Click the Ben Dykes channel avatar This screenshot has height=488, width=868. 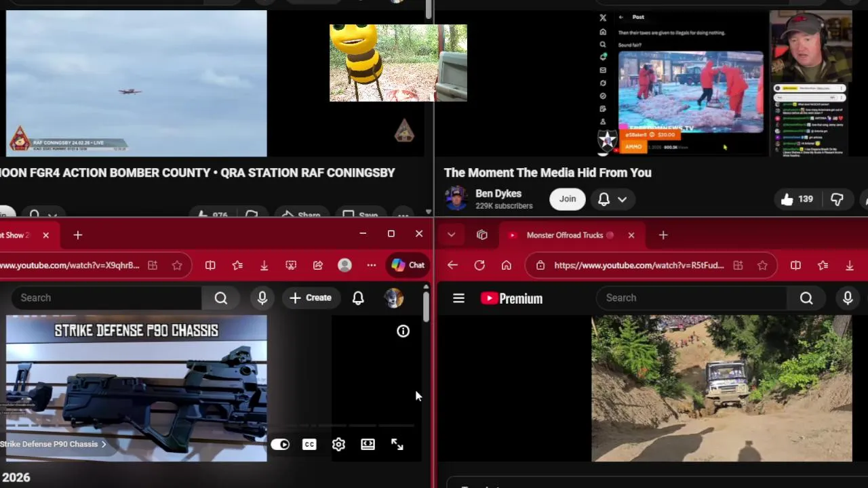click(x=456, y=199)
